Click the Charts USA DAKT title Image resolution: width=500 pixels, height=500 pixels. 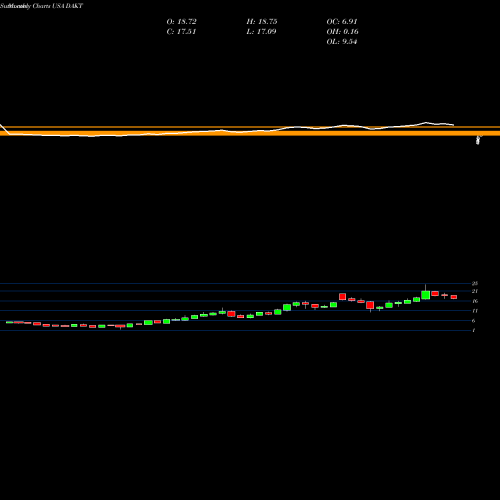tap(58, 6)
